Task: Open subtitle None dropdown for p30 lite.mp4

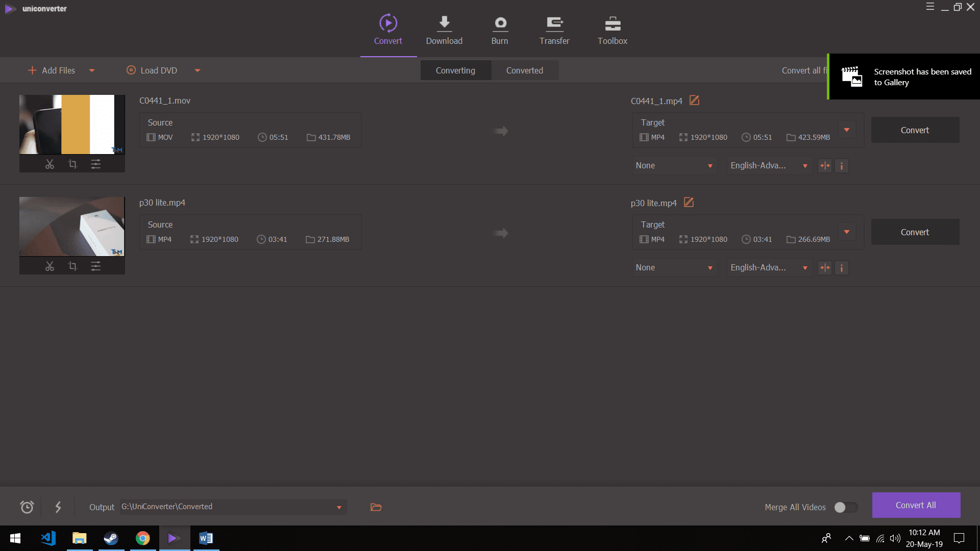Action: [x=674, y=268]
